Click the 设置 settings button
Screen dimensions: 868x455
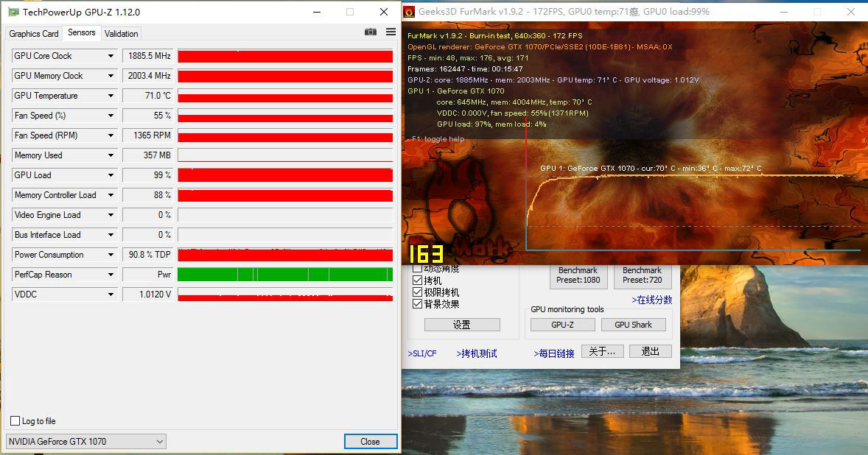click(462, 325)
